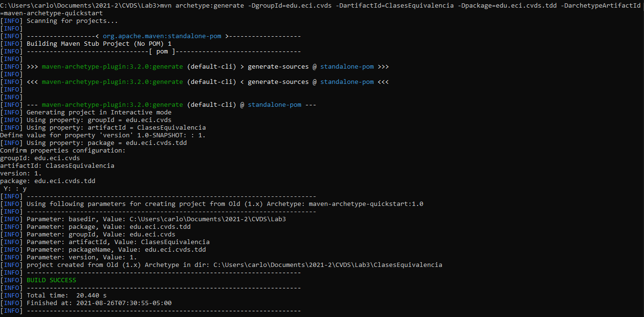644x317 pixels.
Task: Click 'Using property: artifactId = ClasesEquivalencia'
Action: [x=116, y=128]
